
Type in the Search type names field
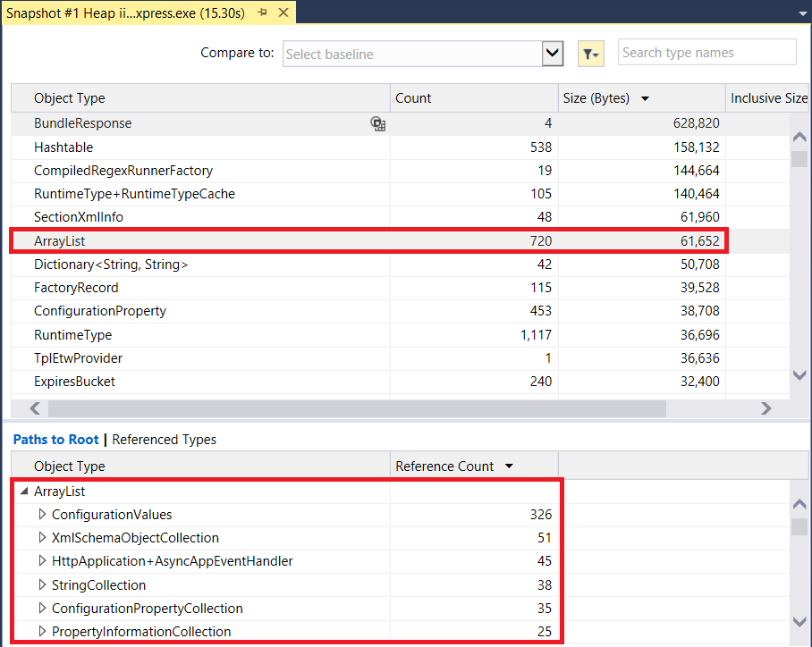[706, 53]
